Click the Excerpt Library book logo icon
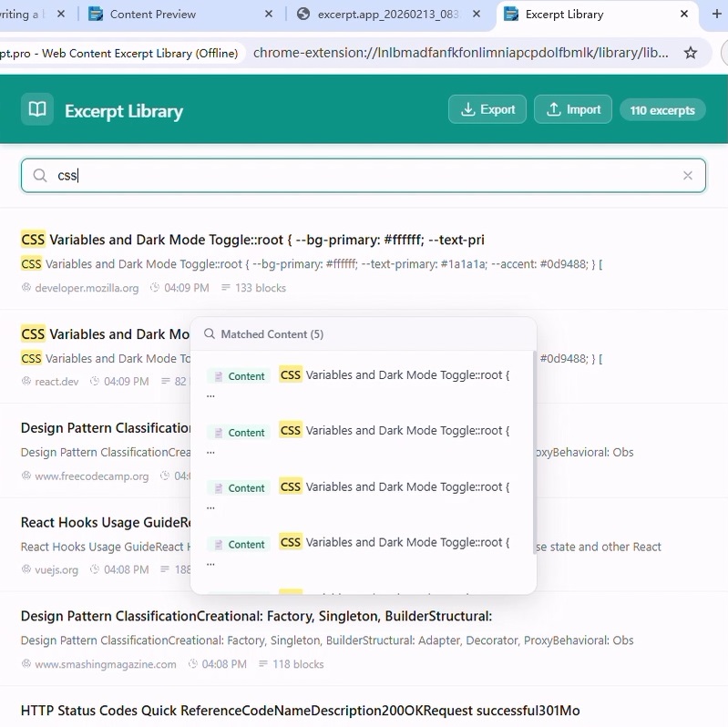The height and width of the screenshot is (727, 728). 37,110
